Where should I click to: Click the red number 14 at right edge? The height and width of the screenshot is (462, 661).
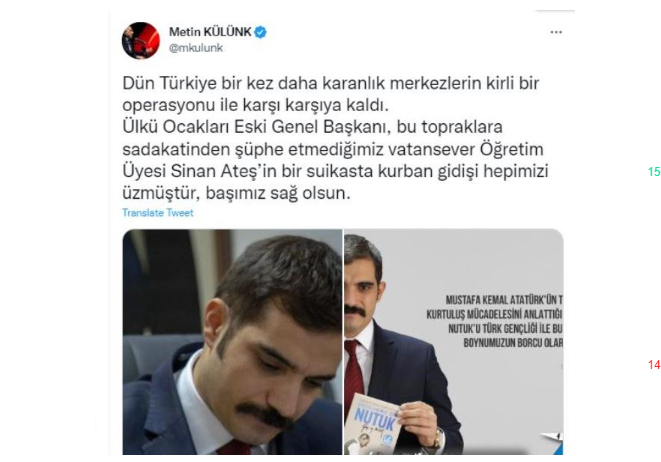point(654,364)
